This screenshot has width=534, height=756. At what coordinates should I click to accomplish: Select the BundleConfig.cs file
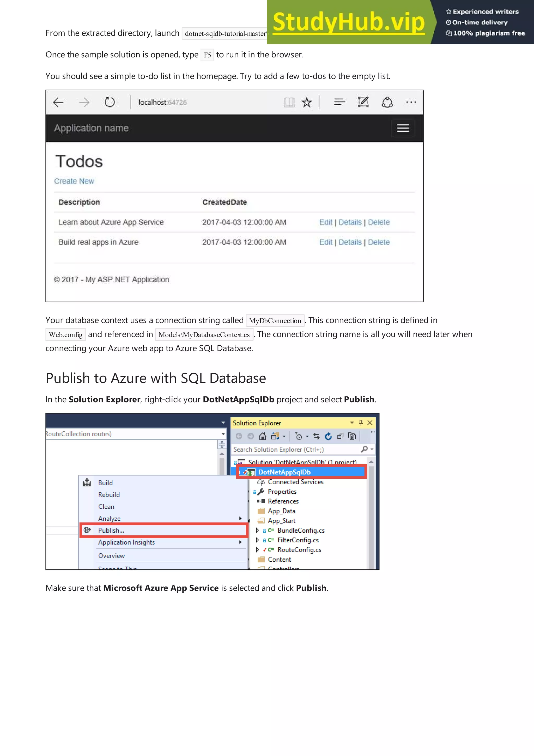[301, 530]
